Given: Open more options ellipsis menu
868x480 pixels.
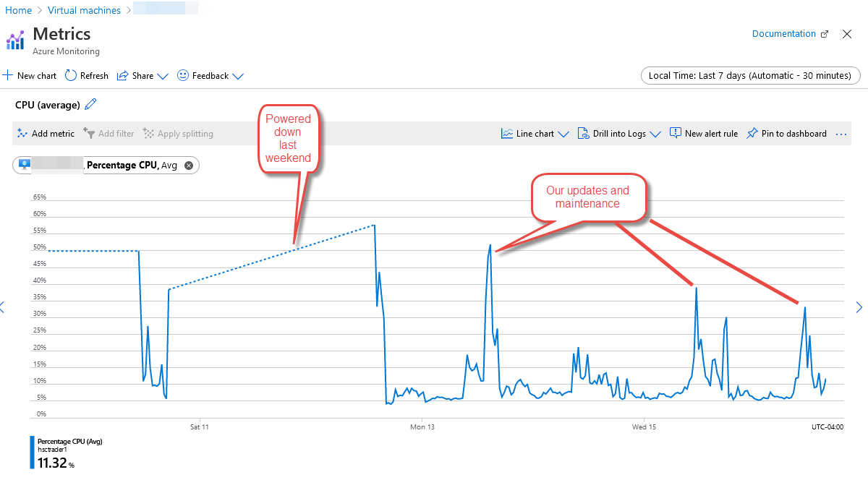Looking at the screenshot, I should (x=841, y=134).
